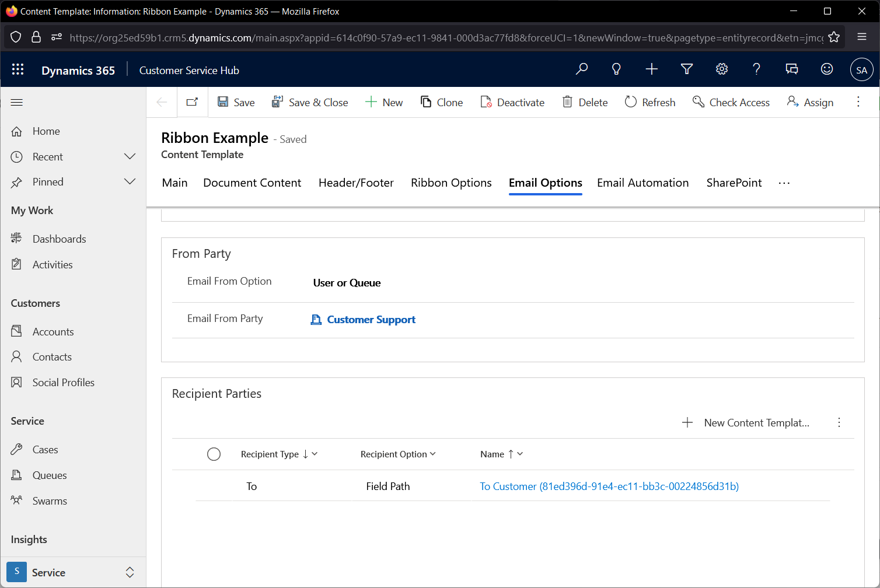Open the Dynamics 365 app launcher grid
The height and width of the screenshot is (588, 880).
(18, 69)
